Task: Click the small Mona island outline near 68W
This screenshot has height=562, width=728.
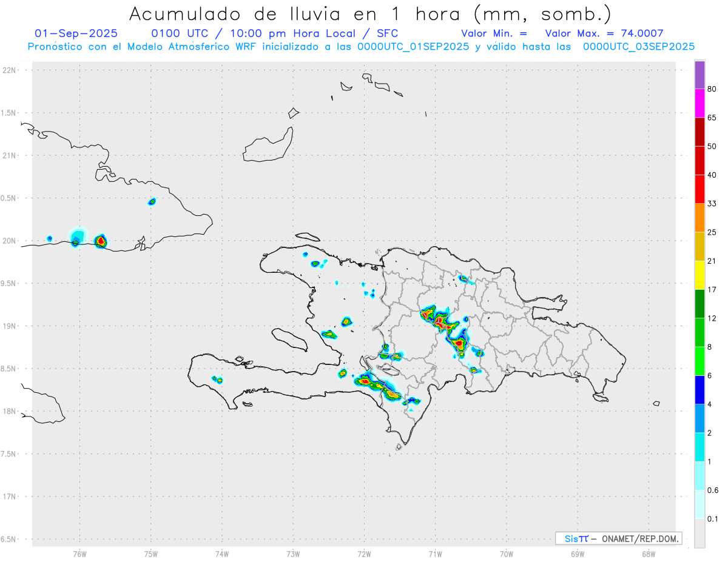Action: 656,404
